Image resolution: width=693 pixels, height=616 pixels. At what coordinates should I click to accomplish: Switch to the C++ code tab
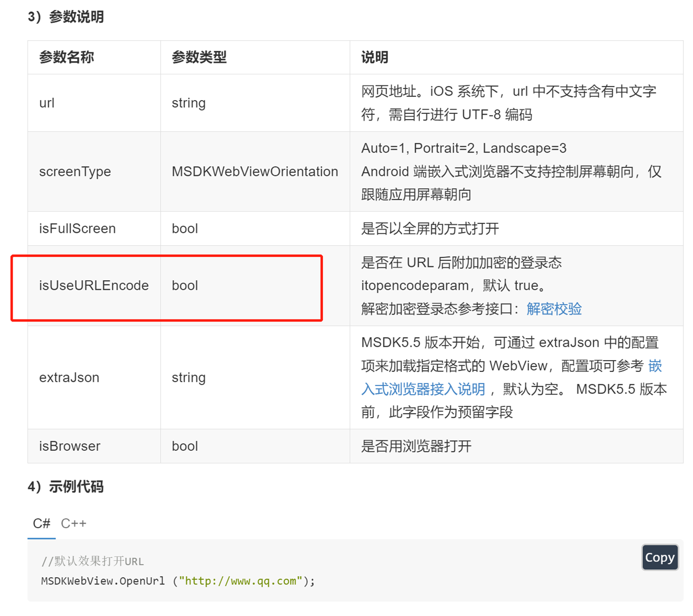[74, 523]
